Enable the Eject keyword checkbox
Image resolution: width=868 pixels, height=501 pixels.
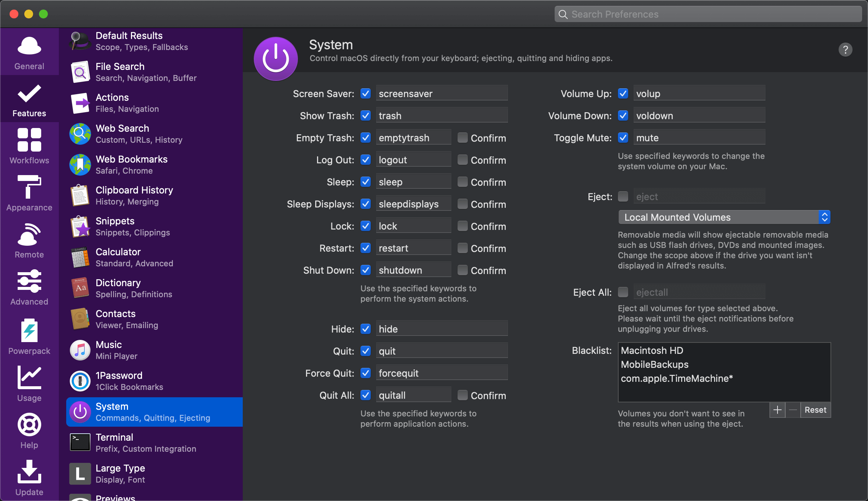623,196
